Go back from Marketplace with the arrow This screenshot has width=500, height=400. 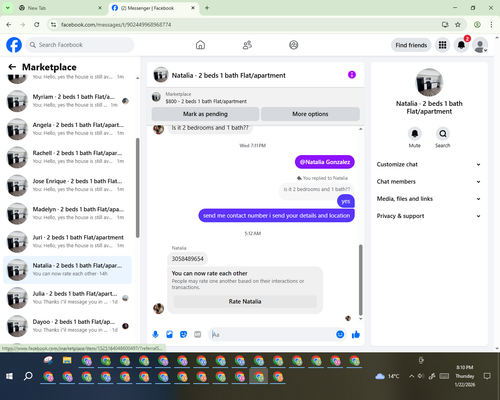pos(12,67)
